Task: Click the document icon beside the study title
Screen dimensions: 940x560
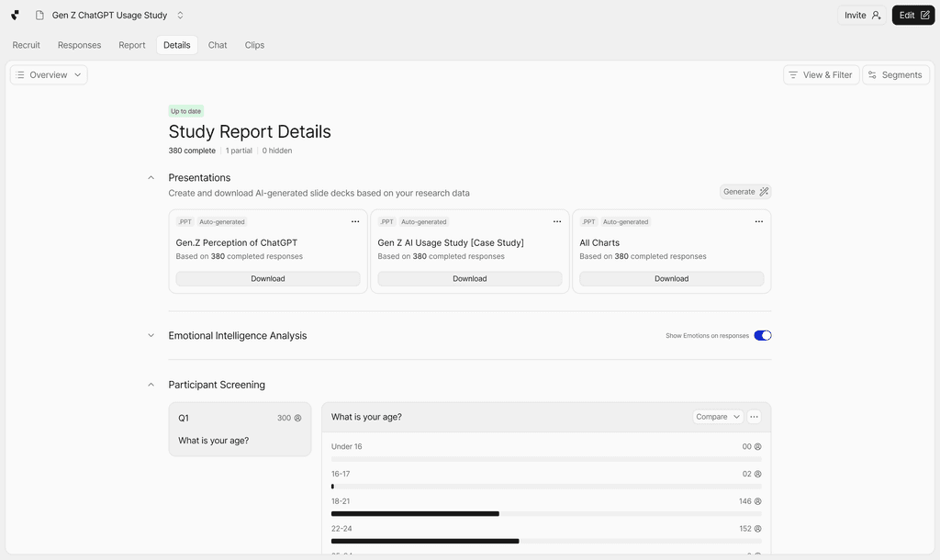Action: 39,15
